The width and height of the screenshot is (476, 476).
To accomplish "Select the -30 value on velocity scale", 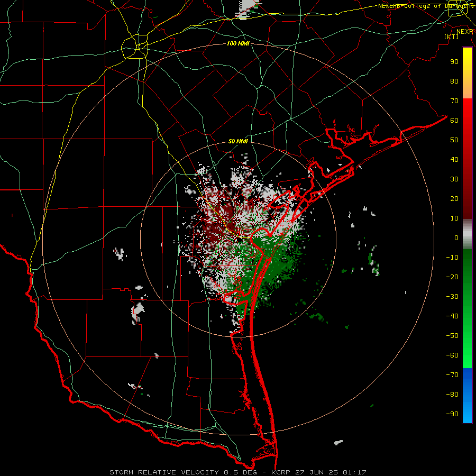I will [452, 297].
